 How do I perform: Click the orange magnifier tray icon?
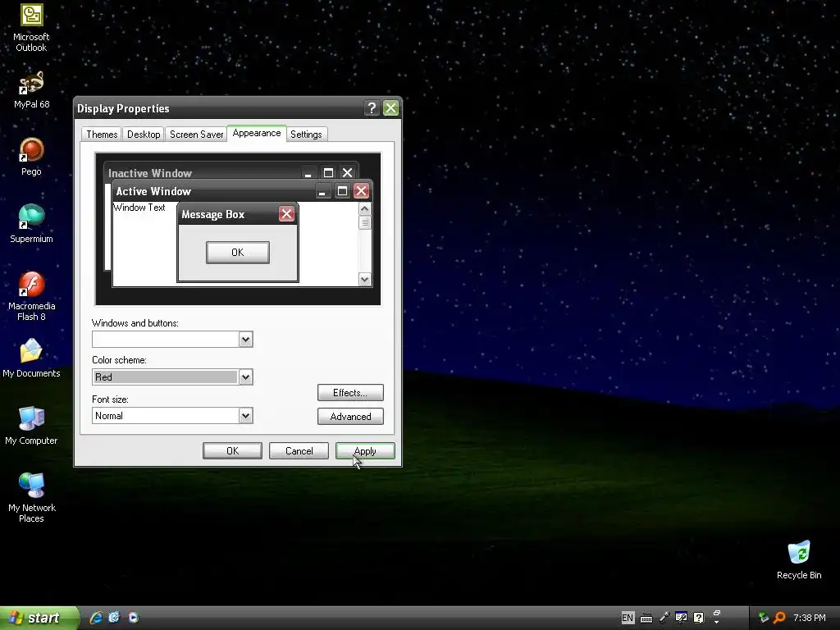pyautogui.click(x=780, y=618)
